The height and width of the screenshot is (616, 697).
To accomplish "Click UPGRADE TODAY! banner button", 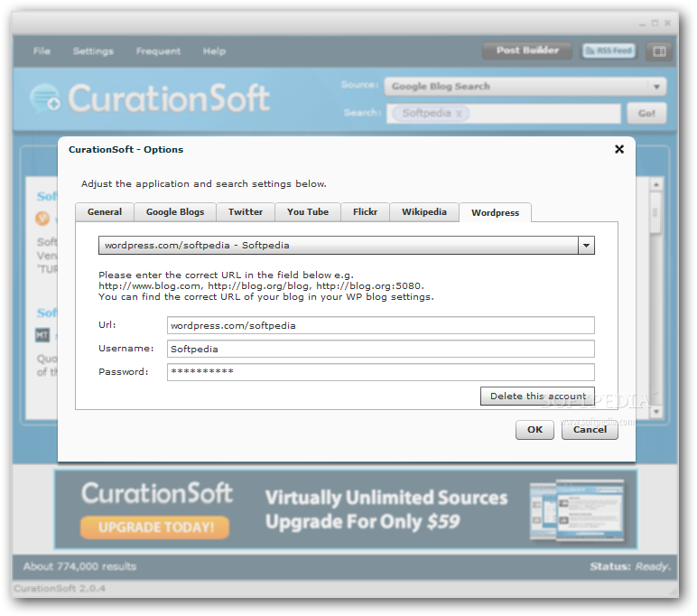I will 154,527.
